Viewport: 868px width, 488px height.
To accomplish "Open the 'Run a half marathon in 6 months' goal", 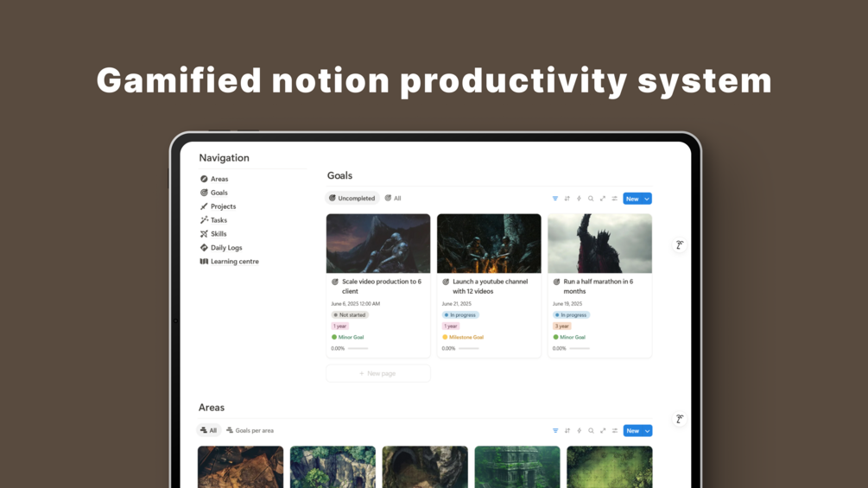I will click(x=598, y=286).
